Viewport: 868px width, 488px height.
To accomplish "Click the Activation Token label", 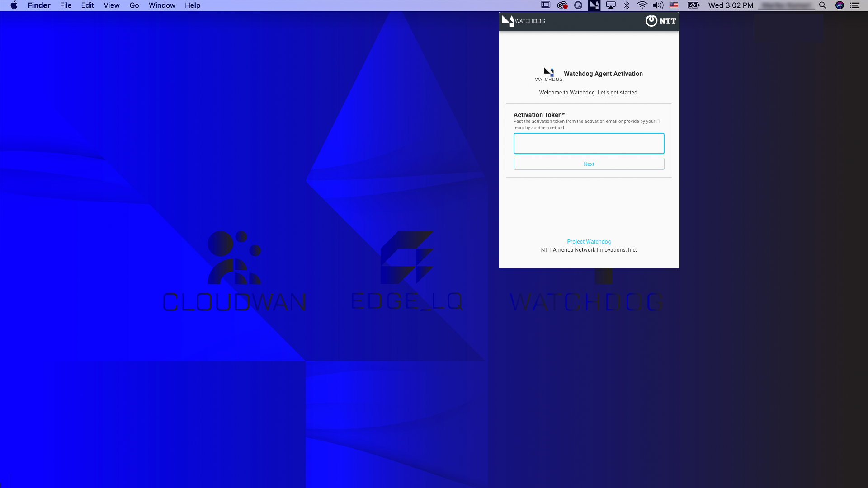I will click(x=539, y=115).
